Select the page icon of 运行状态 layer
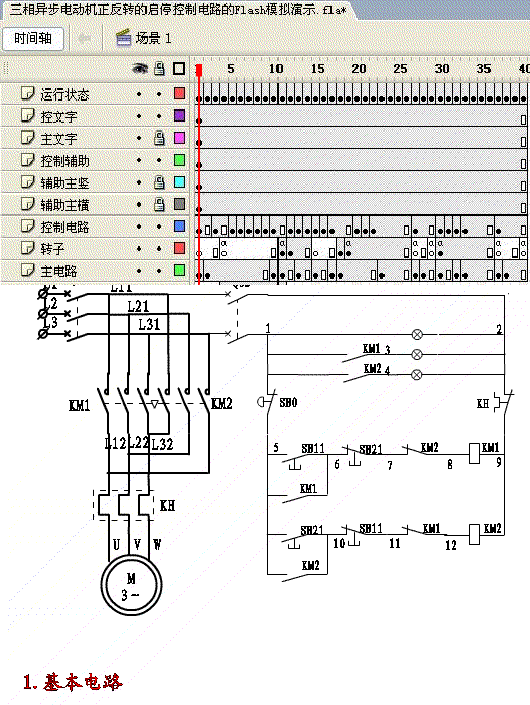 (x=27, y=93)
